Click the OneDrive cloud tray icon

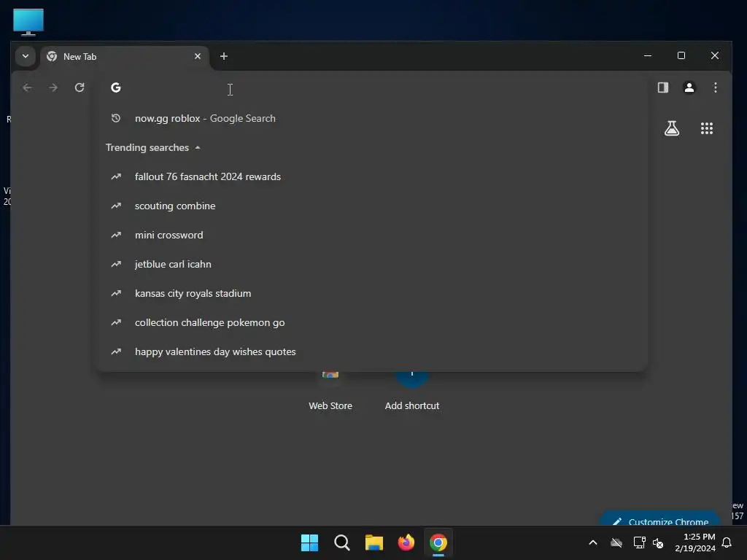[x=616, y=542]
